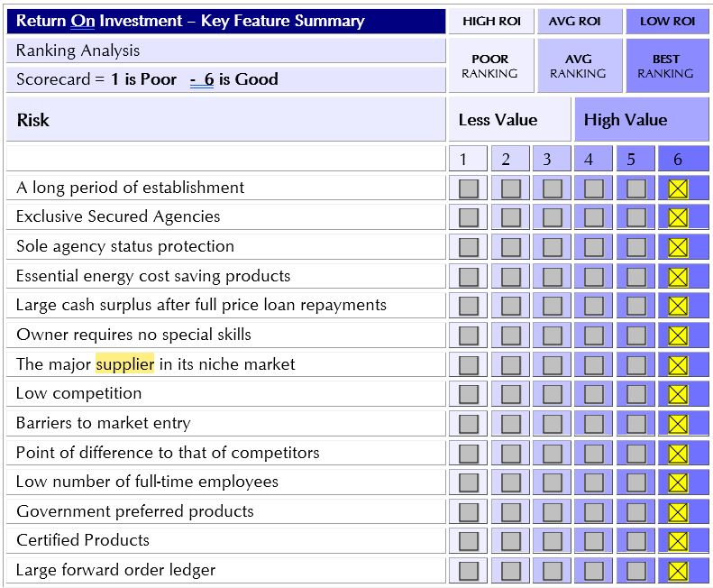Image resolution: width=713 pixels, height=588 pixels.
Task: Tick score 1 for Exclusive Secured Agencies
Action: tap(469, 217)
